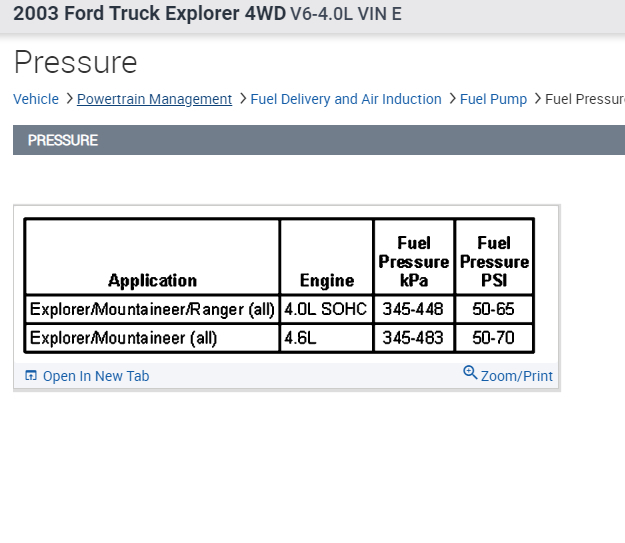Open the Fuel Pump breadcrumb link
The height and width of the screenshot is (543, 625).
tap(493, 99)
